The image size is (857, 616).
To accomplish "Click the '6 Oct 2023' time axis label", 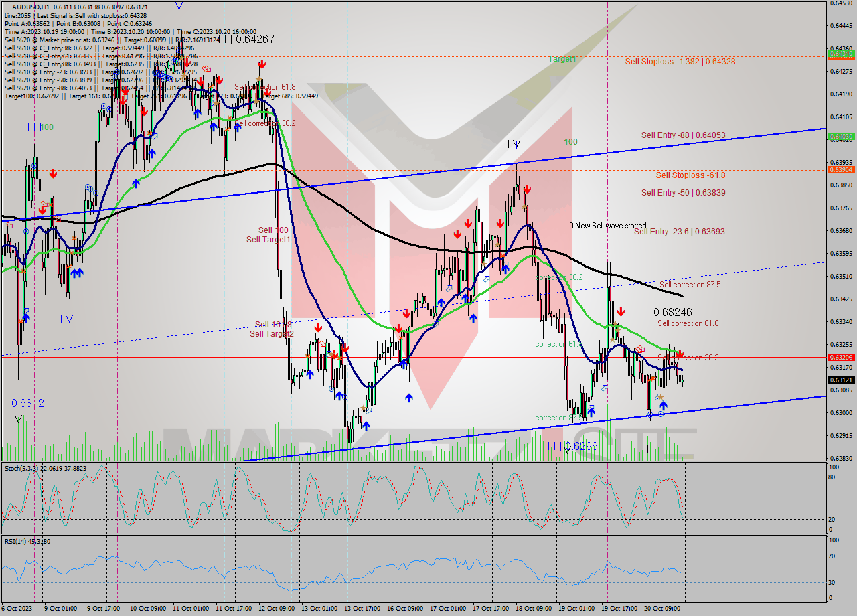I will click(x=15, y=608).
